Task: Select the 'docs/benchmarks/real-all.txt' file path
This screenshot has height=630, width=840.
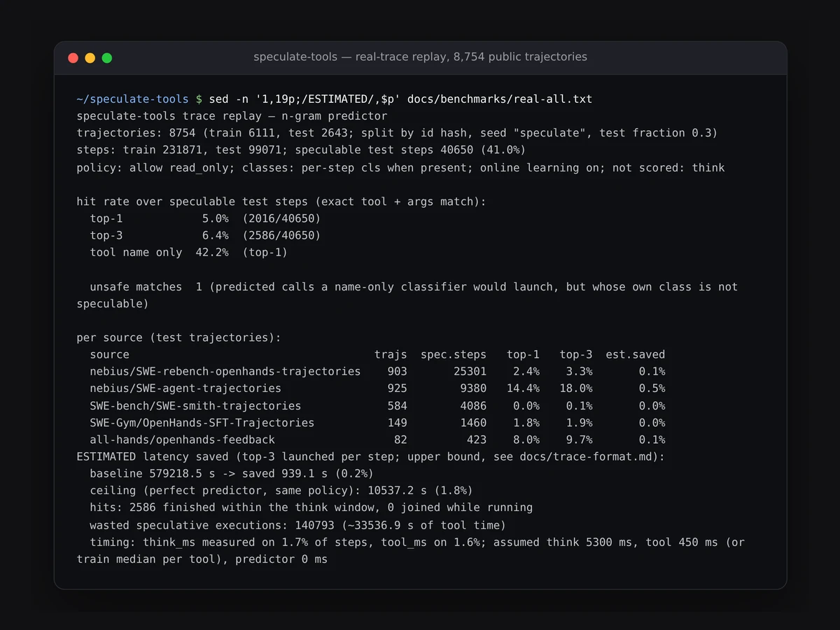Action: (500, 99)
